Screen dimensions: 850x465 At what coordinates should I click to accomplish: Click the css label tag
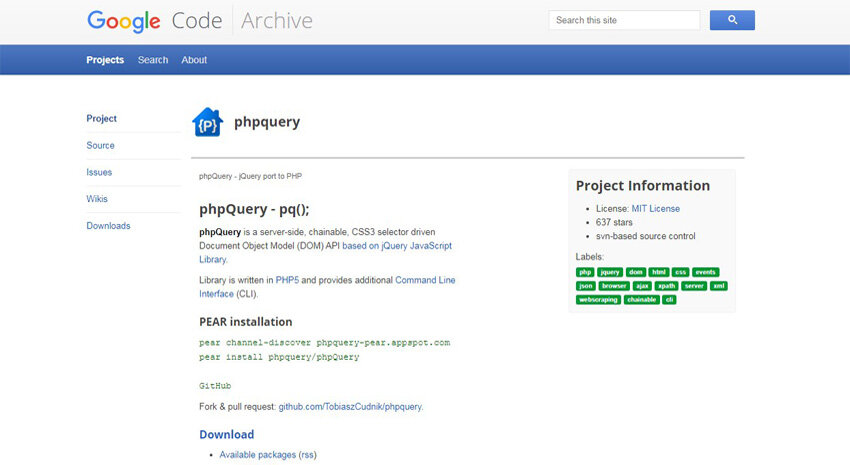click(x=681, y=272)
